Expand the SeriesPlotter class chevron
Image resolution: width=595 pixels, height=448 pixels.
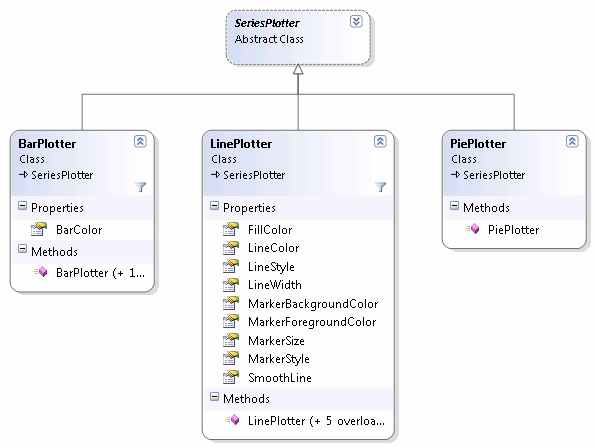(x=356, y=22)
